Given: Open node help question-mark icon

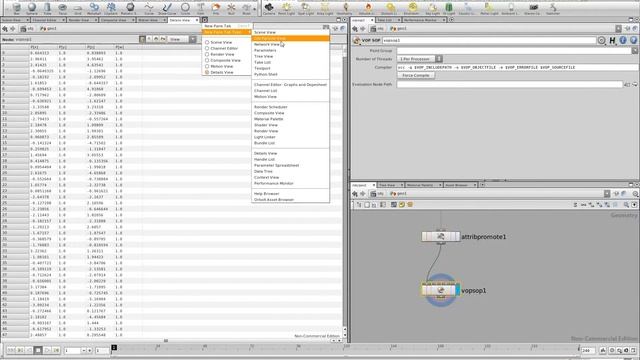Looking at the screenshot, I should pos(633,40).
